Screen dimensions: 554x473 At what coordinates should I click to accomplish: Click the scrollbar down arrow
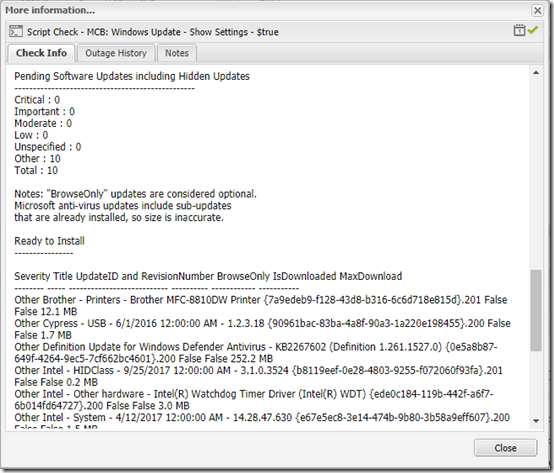tap(536, 421)
